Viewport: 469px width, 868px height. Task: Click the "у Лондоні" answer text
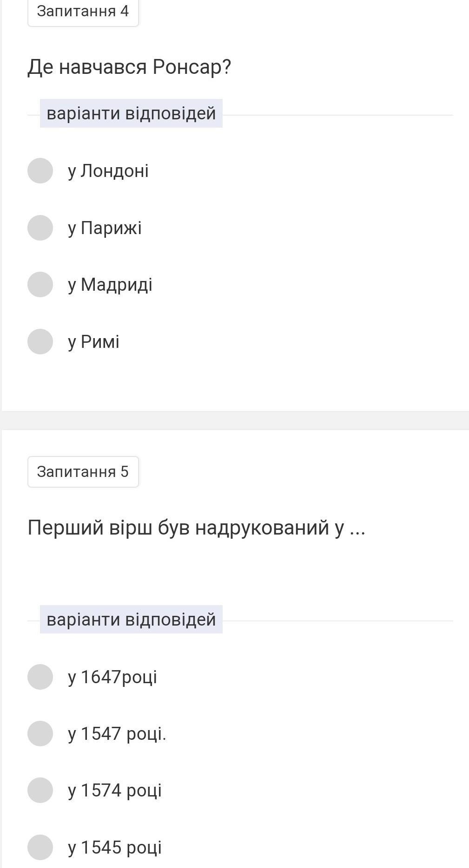pos(108,171)
